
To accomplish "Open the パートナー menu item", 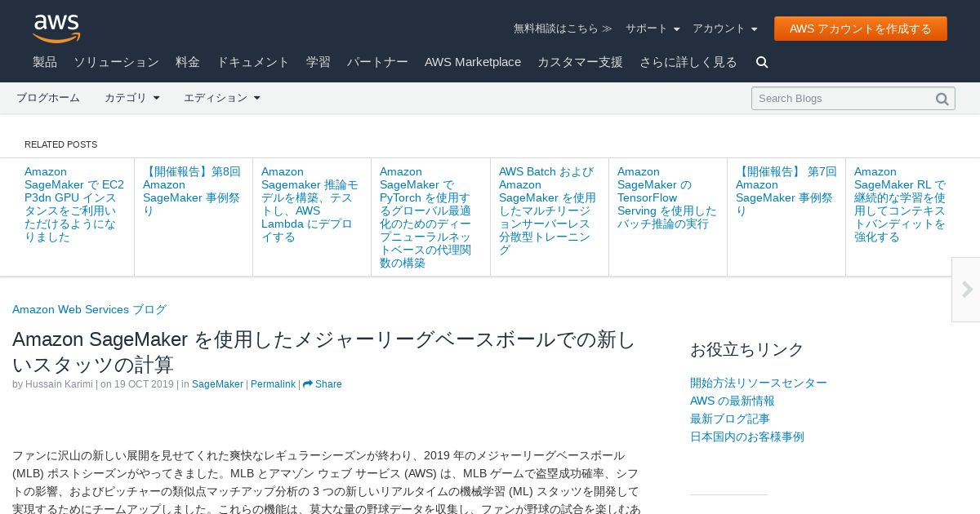I will (x=377, y=62).
